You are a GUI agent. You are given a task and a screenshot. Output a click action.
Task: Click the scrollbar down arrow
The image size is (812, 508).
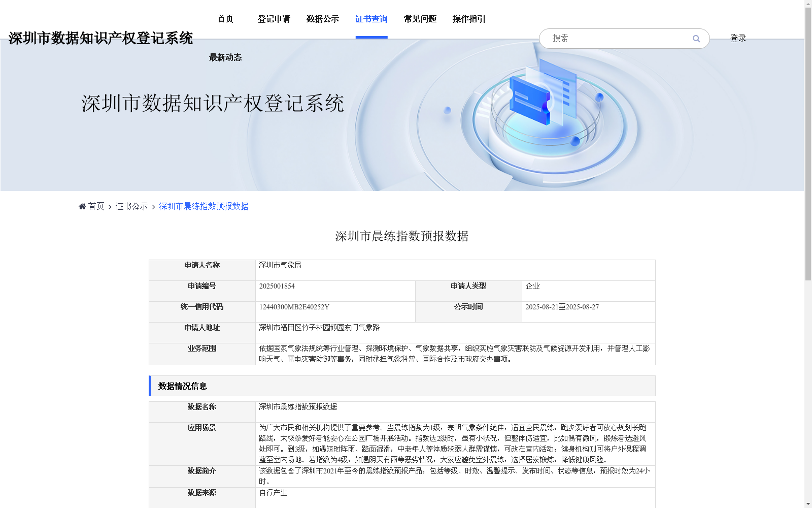click(x=808, y=504)
